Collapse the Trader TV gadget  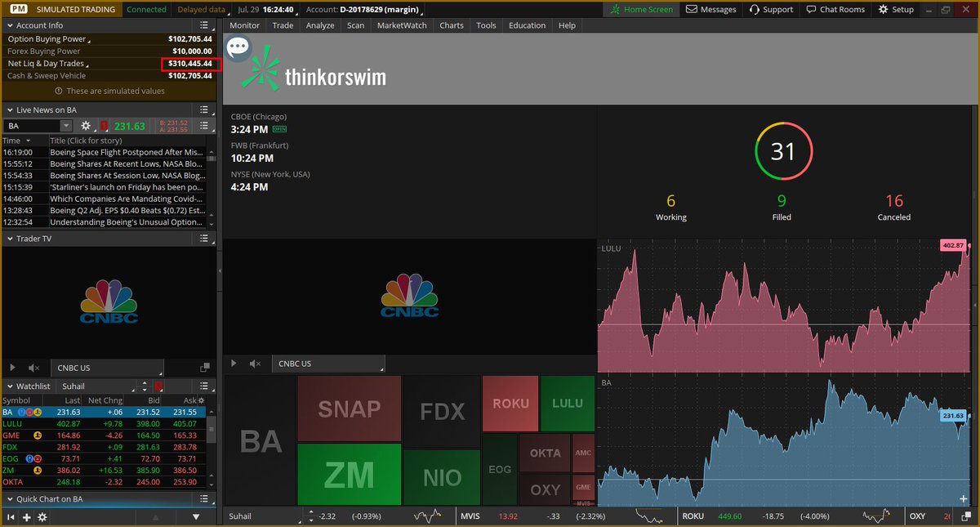click(x=9, y=239)
